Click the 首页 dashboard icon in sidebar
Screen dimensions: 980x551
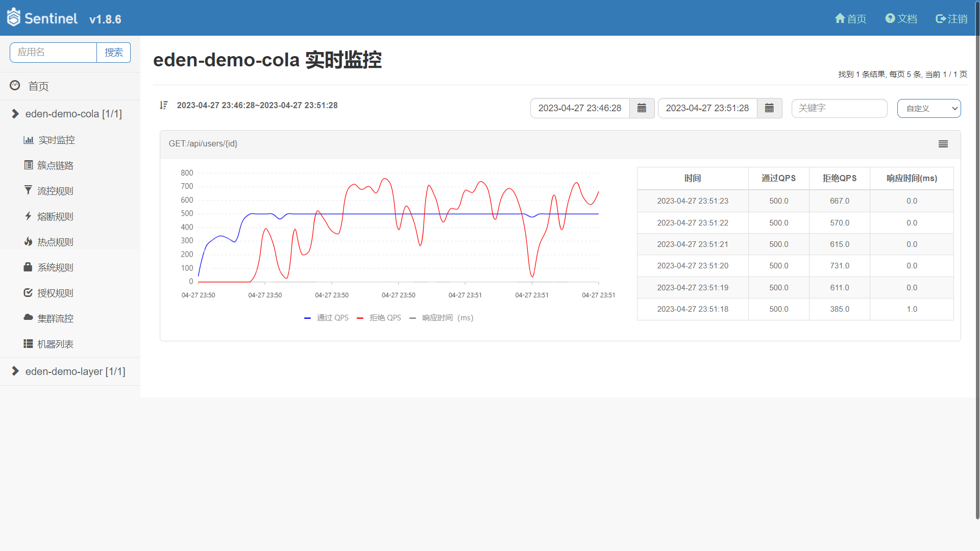pyautogui.click(x=15, y=86)
